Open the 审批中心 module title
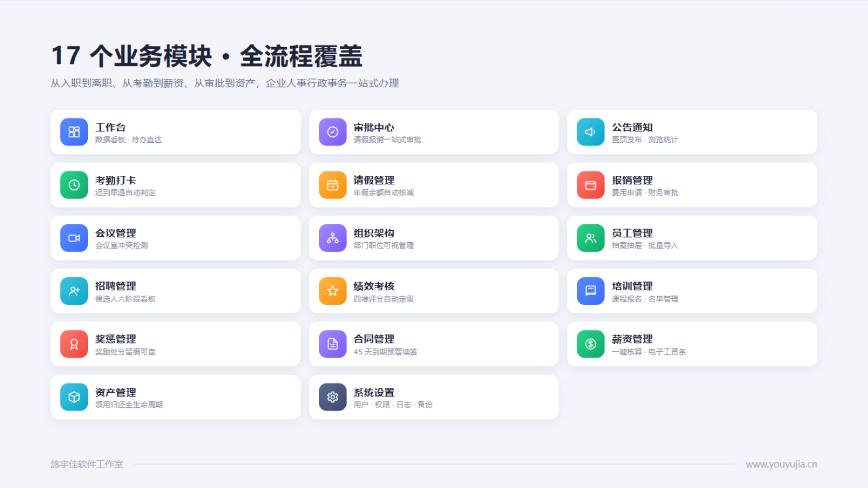Image resolution: width=868 pixels, height=488 pixels. tap(374, 127)
